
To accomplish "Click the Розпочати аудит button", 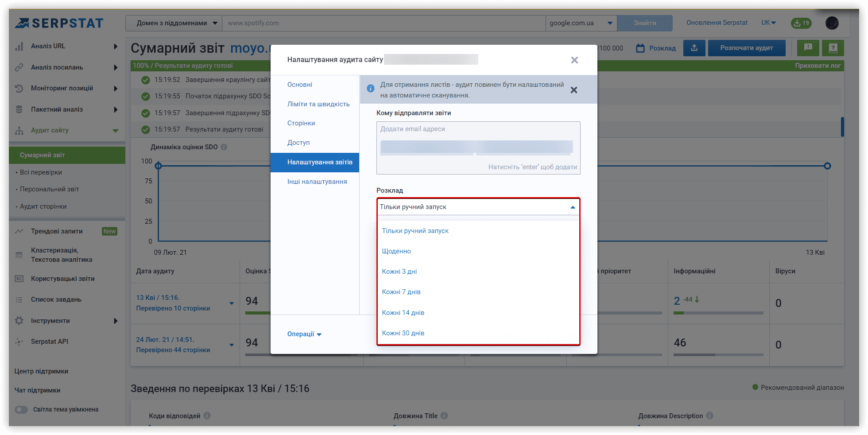I will click(x=747, y=48).
